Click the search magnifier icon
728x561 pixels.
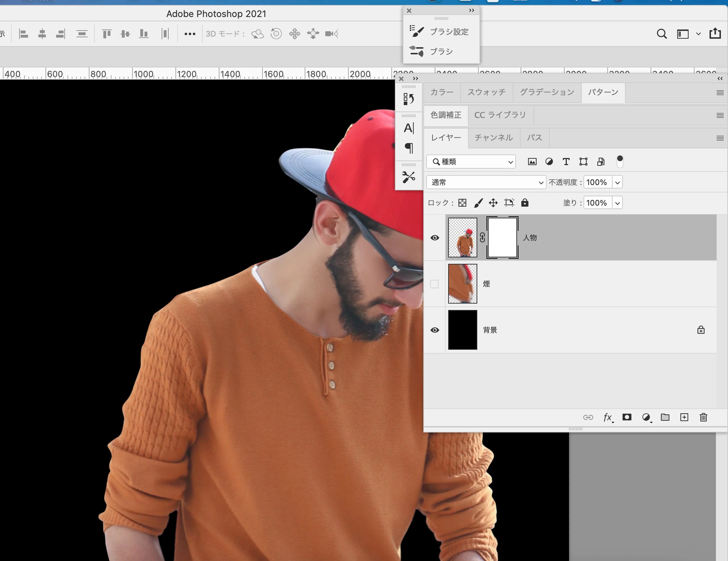[662, 34]
